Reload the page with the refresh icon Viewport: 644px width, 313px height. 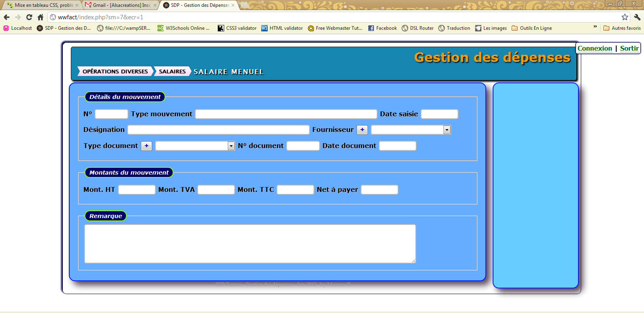tap(29, 17)
